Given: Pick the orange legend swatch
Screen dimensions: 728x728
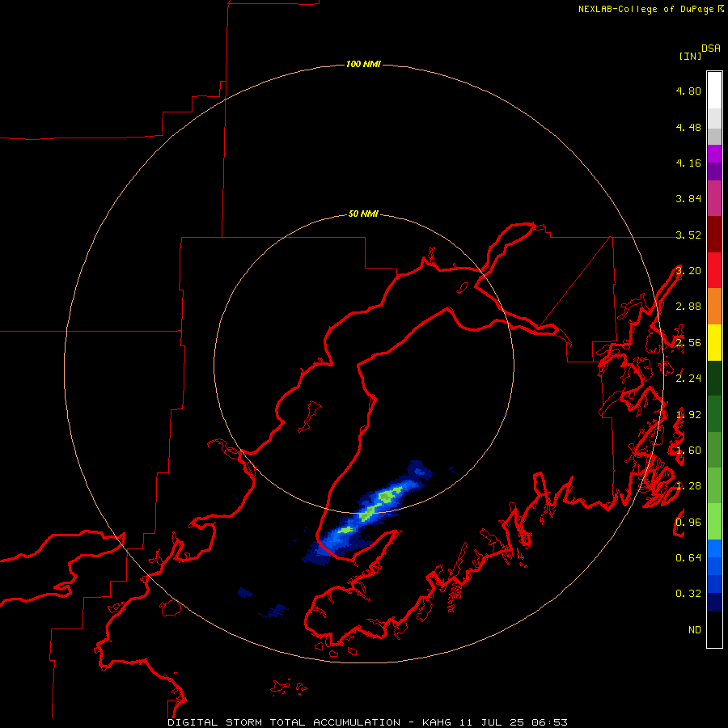Looking at the screenshot, I should coord(714,307).
